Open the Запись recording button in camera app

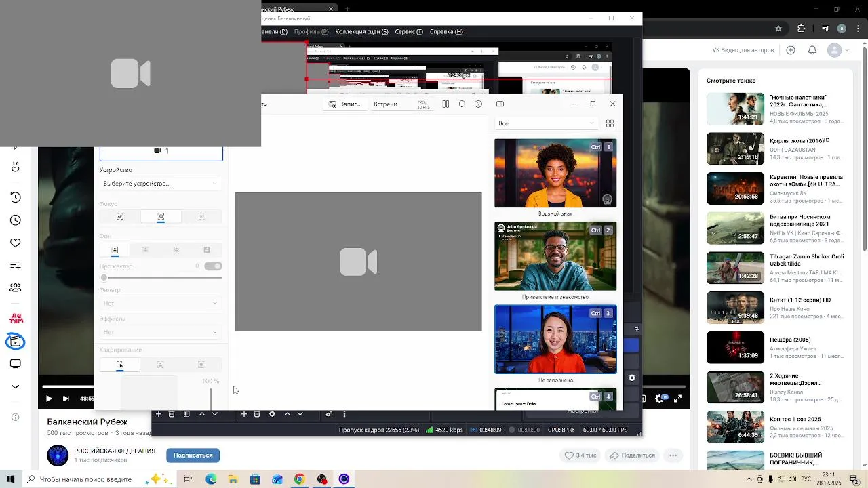[345, 104]
